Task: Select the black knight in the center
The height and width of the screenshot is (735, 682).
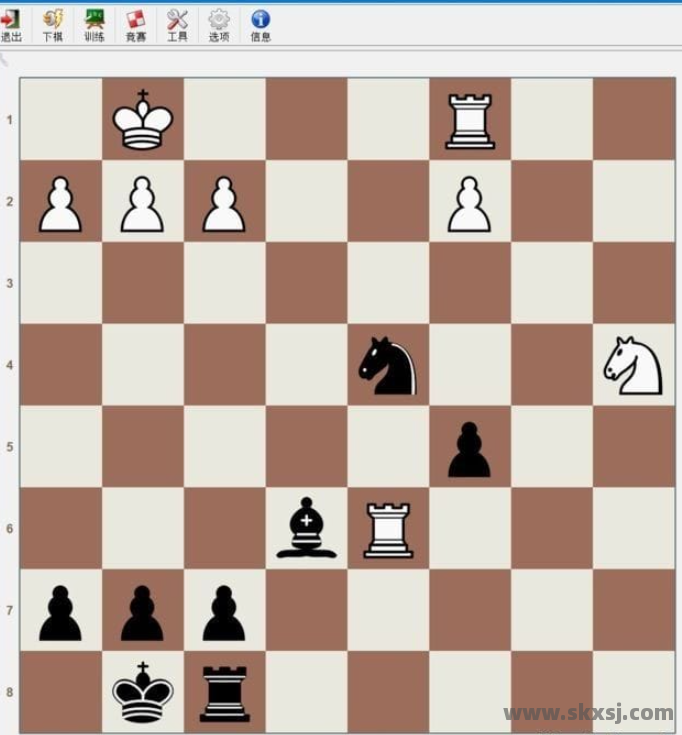Action: (x=388, y=366)
